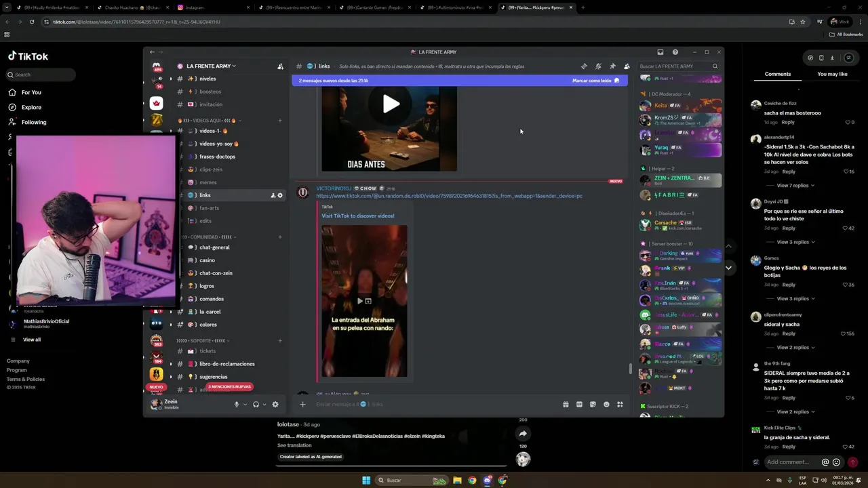
Task: Add a channel with plus beside SOPORTE
Action: pos(280,341)
